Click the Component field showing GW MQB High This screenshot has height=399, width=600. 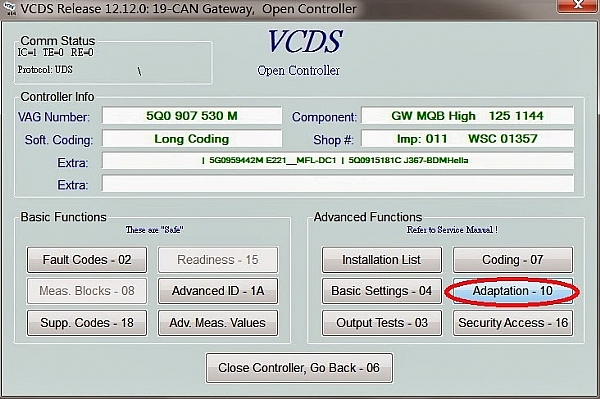tap(467, 116)
